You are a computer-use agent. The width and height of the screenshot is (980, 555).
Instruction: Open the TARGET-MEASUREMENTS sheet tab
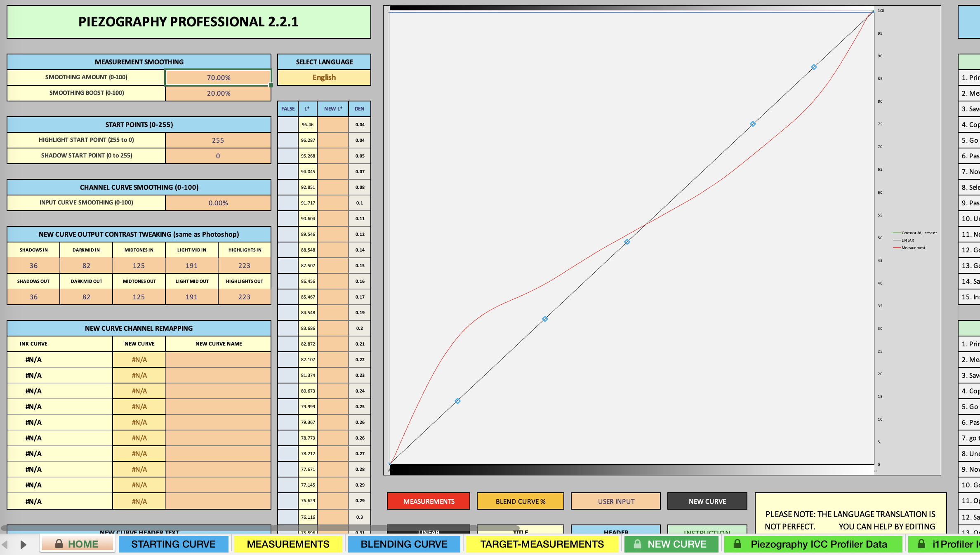tap(542, 544)
